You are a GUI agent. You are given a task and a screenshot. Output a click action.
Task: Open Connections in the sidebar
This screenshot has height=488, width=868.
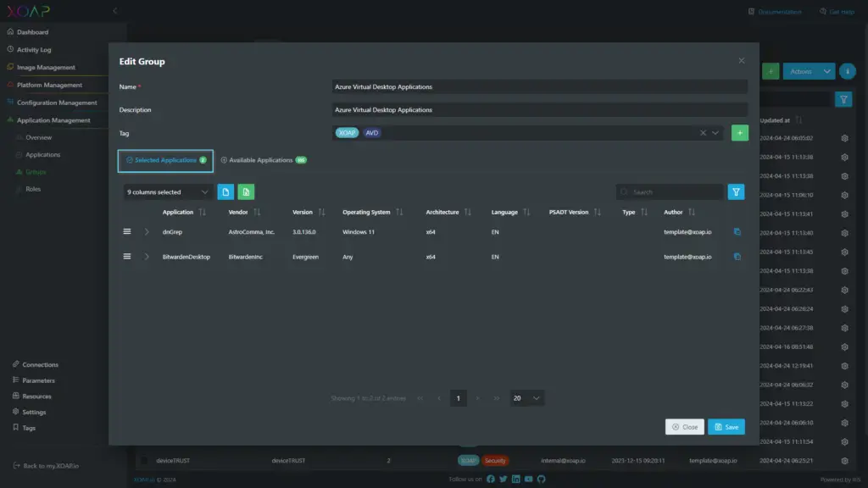tap(36, 365)
